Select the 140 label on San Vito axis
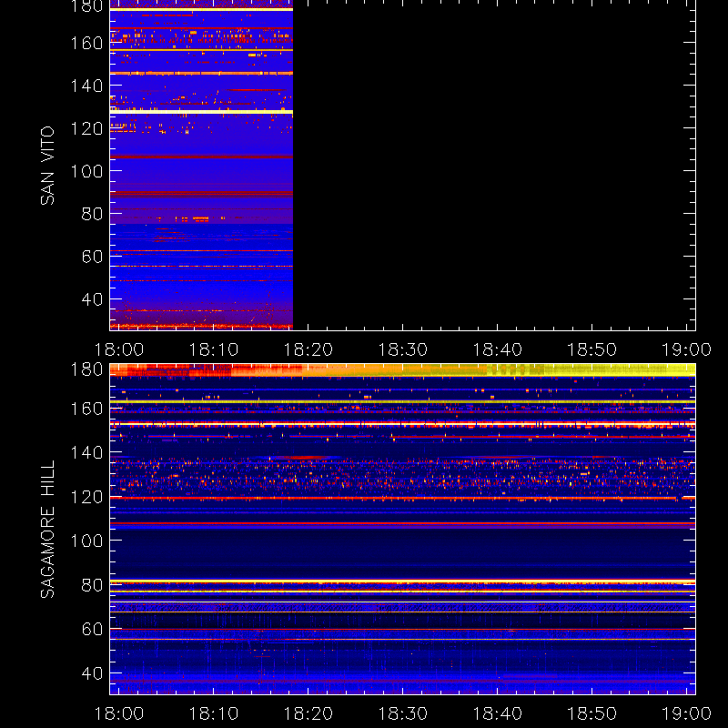Image resolution: width=728 pixels, height=728 pixels. (86, 86)
